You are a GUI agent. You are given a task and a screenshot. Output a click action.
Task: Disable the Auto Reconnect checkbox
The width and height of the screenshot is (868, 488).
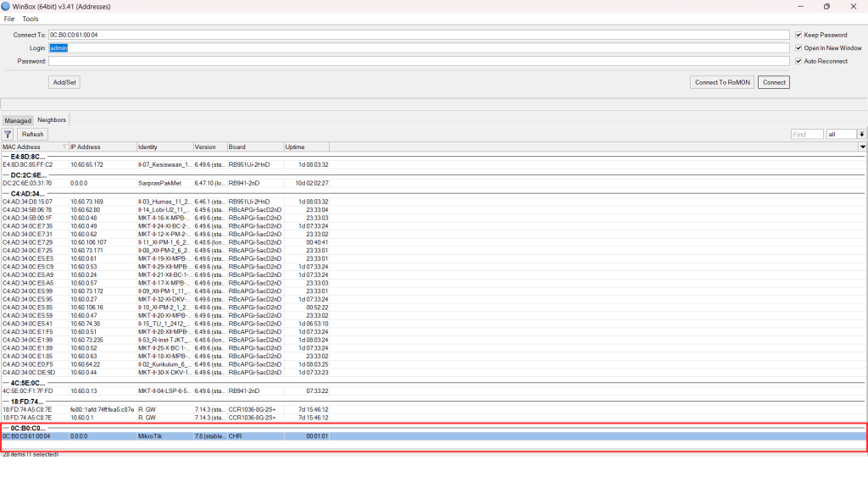click(798, 61)
